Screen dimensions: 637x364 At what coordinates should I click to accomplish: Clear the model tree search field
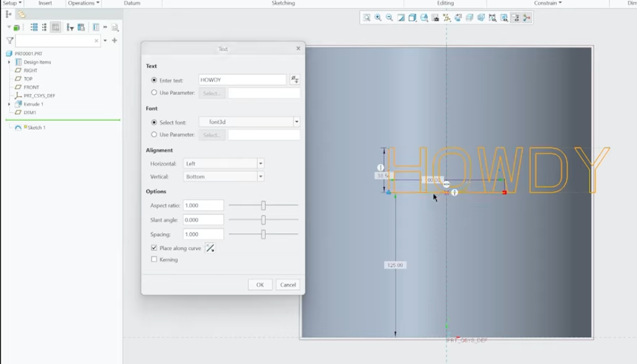(x=96, y=40)
